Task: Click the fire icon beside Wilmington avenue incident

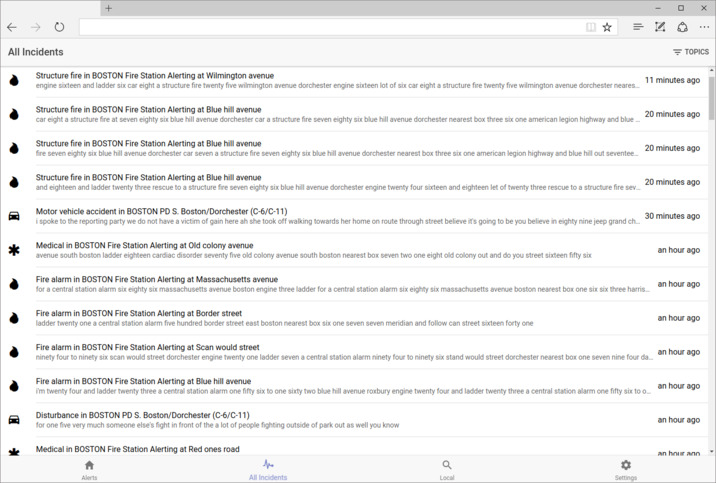Action: point(14,81)
